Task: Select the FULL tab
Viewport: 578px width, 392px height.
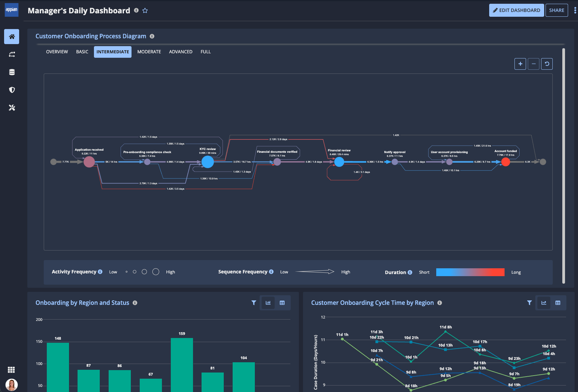Action: tap(206, 52)
